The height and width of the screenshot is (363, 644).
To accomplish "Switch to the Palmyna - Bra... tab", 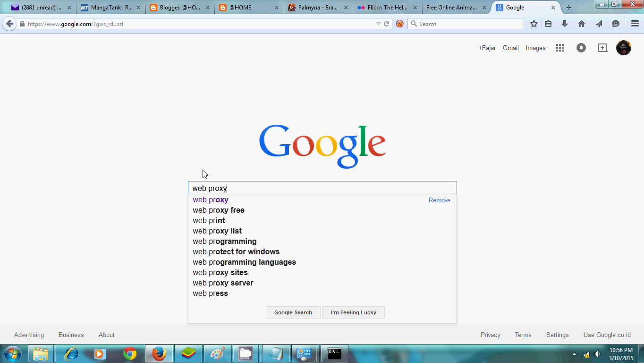I will [x=318, y=8].
